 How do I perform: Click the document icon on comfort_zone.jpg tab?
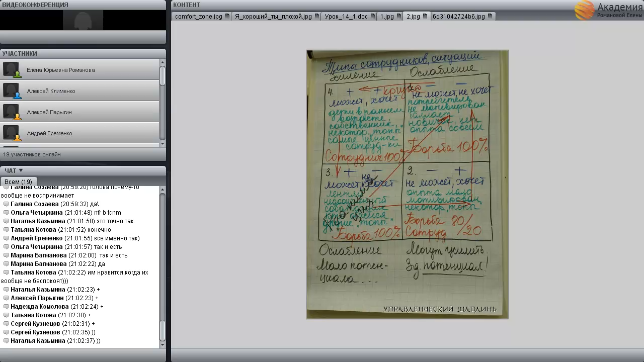click(x=227, y=16)
